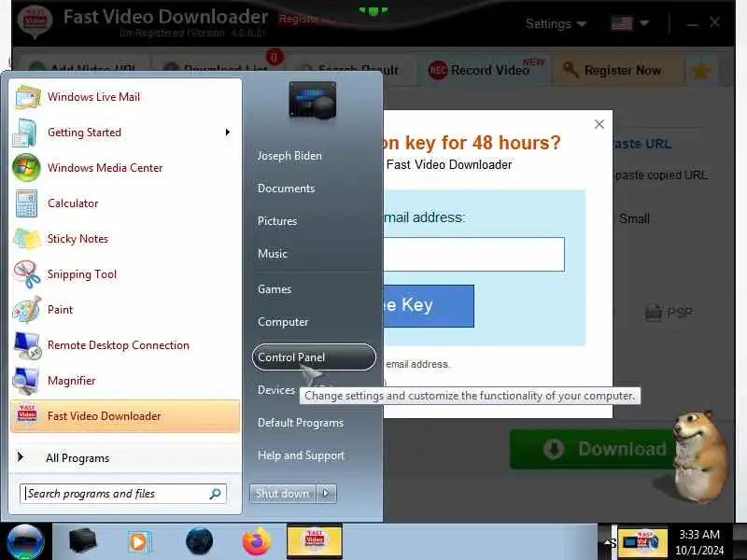Click the PSP device icon
Image resolution: width=747 pixels, height=560 pixels.
tap(654, 313)
